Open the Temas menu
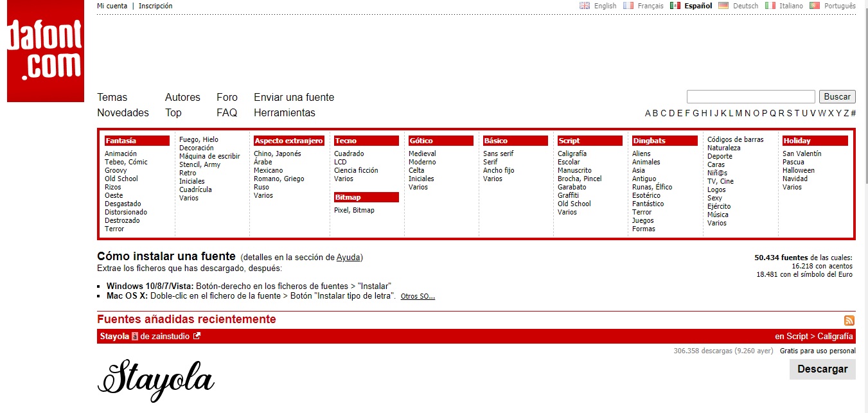This screenshot has height=413, width=868. (112, 98)
